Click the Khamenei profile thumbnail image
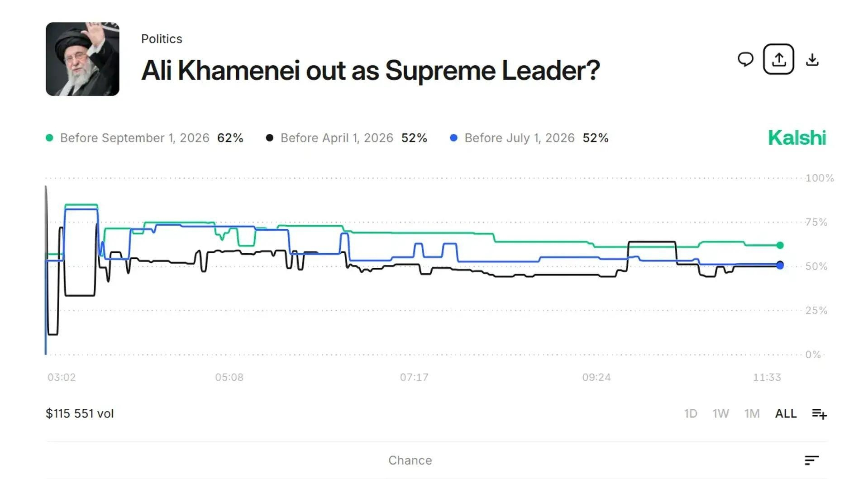This screenshot has height=479, width=868. [x=82, y=59]
